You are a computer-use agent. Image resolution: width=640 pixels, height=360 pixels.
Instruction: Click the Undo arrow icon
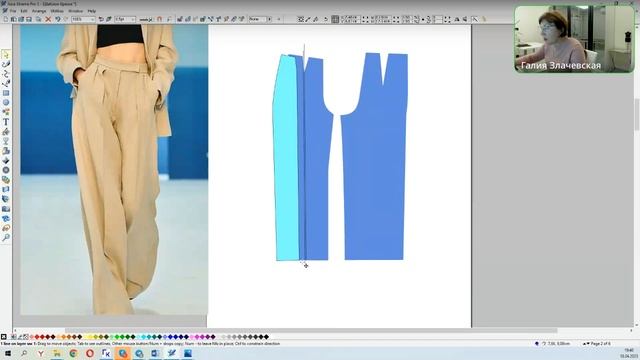coord(58,19)
